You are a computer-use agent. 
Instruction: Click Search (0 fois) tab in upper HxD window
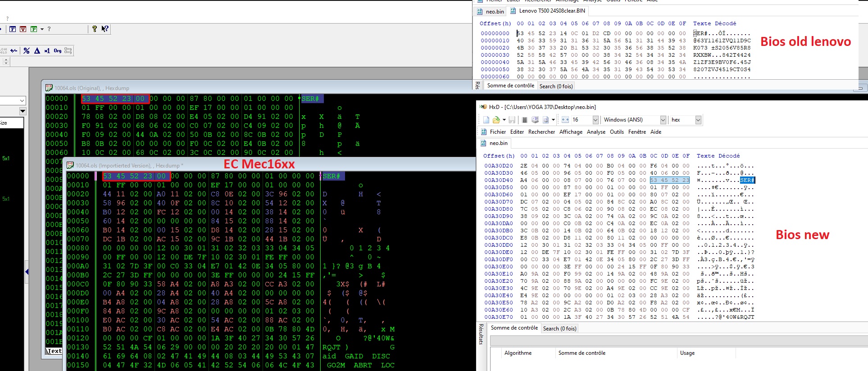[556, 86]
